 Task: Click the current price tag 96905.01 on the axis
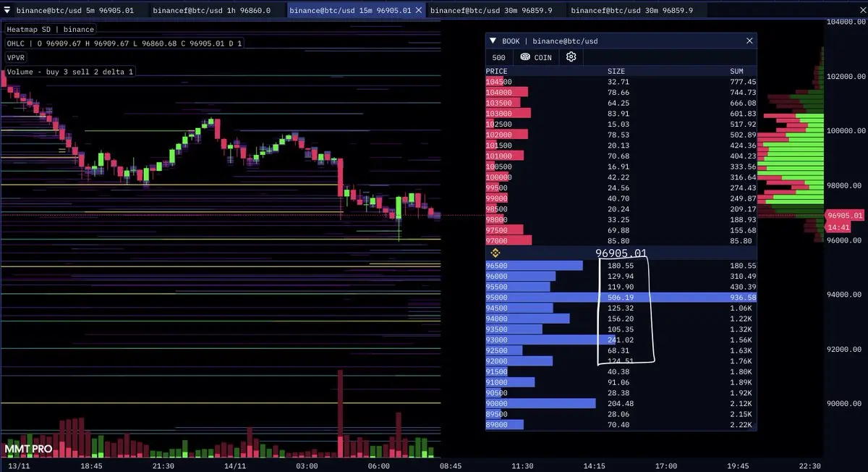pos(844,215)
